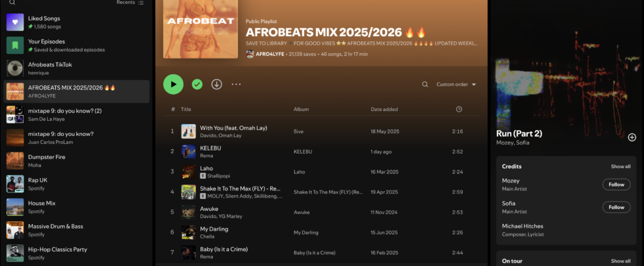644x266 pixels.
Task: Click the Your Episodes bookmark thumbnail
Action: [15, 45]
